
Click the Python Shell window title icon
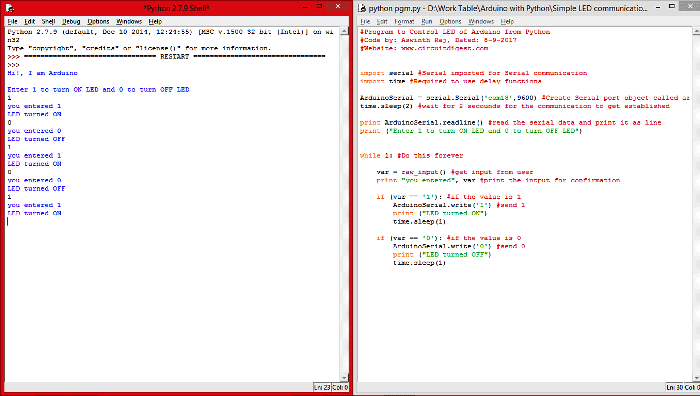tap(10, 8)
